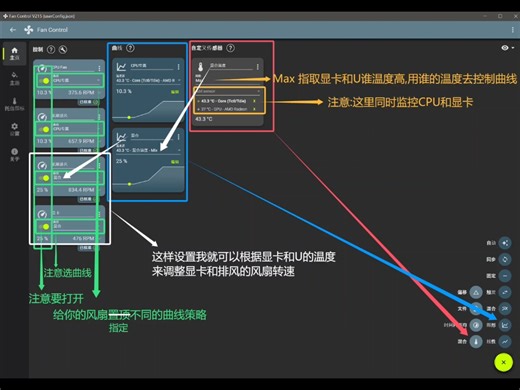The width and height of the screenshot is (520, 390).
Task: Click thermometer icon on mix sensor card
Action: click(201, 67)
